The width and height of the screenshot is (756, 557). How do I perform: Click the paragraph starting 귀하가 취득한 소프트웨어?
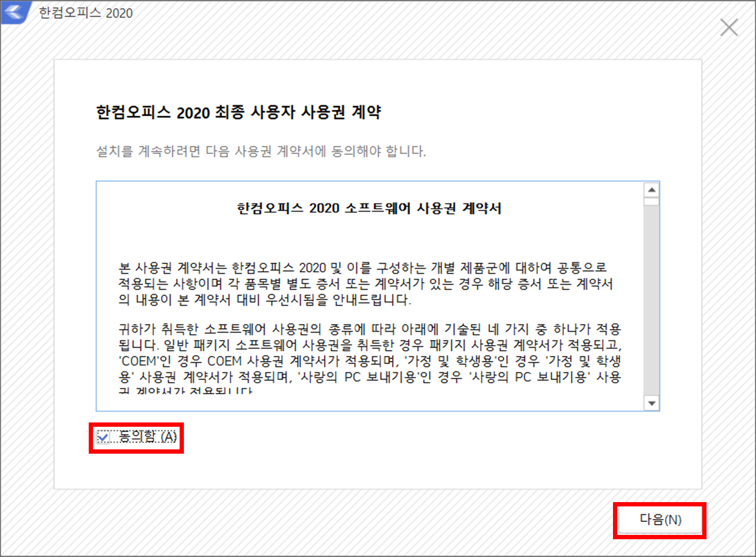[370, 359]
